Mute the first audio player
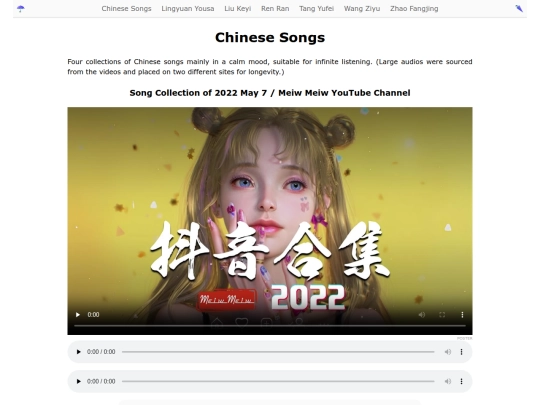This screenshot has width=540, height=405. [x=447, y=352]
